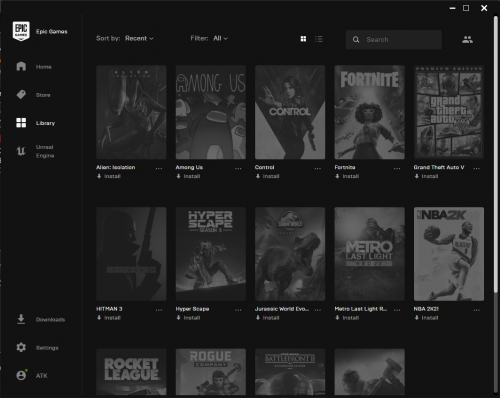Viewport: 500px width, 398px height.
Task: Install Alien: Isolation
Action: (x=109, y=176)
